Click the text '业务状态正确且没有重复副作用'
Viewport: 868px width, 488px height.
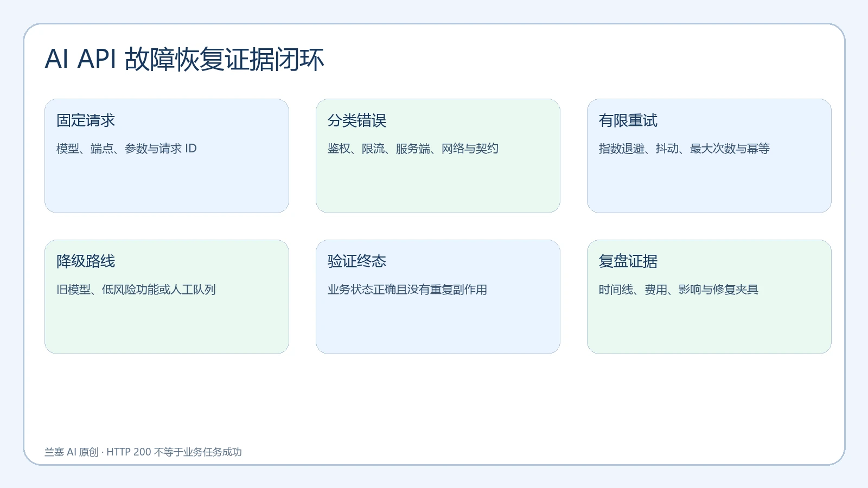(407, 290)
